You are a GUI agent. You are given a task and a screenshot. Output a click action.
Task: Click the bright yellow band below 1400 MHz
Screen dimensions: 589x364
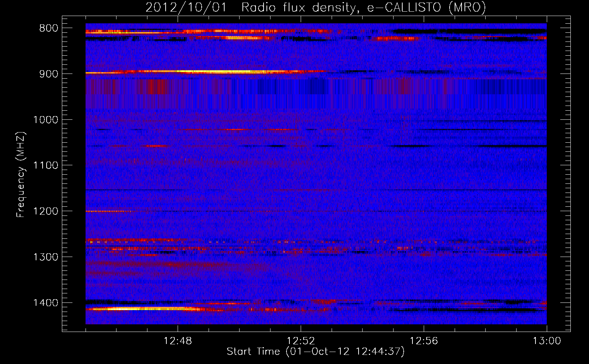146,309
